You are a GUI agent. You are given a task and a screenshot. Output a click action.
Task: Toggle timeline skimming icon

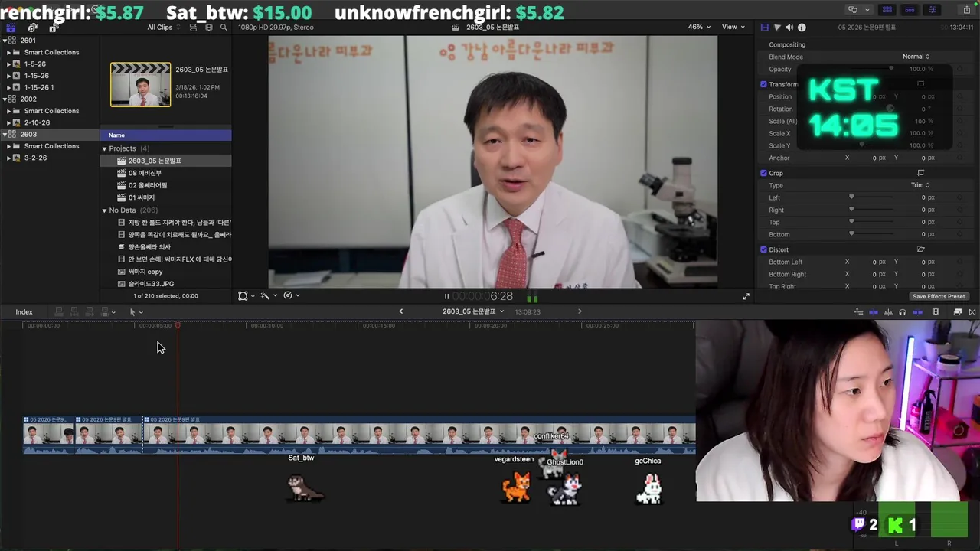pos(874,312)
